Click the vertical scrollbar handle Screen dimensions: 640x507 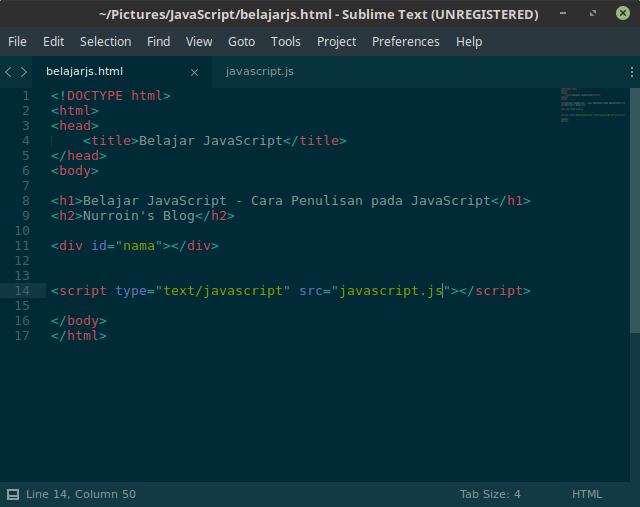tap(635, 210)
